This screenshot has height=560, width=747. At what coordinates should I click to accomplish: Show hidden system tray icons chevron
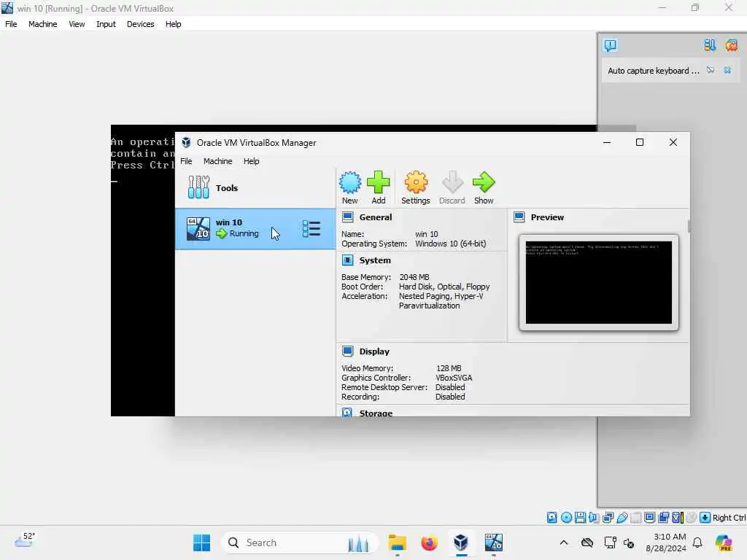point(564,542)
